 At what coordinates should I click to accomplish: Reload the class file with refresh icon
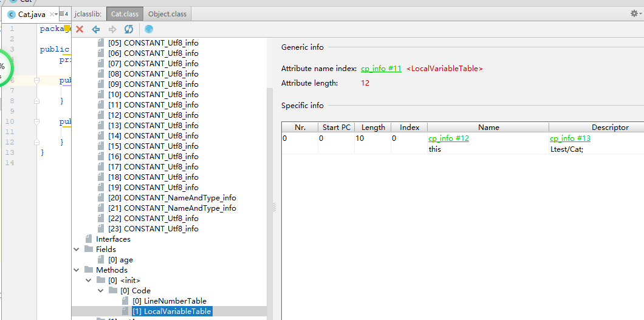(x=129, y=29)
